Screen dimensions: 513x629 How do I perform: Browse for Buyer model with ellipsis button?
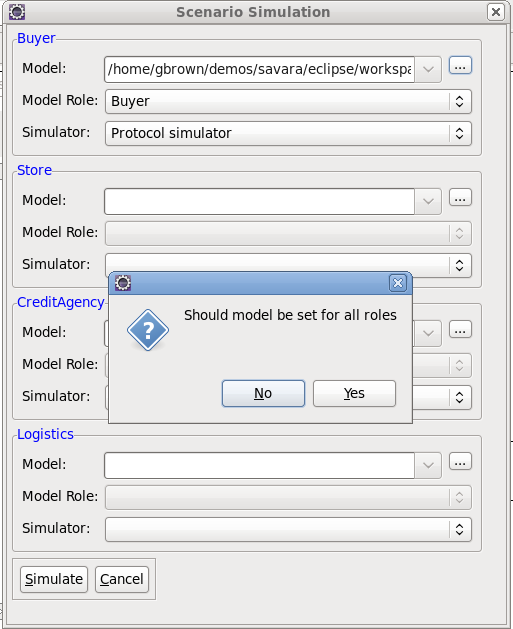(460, 65)
